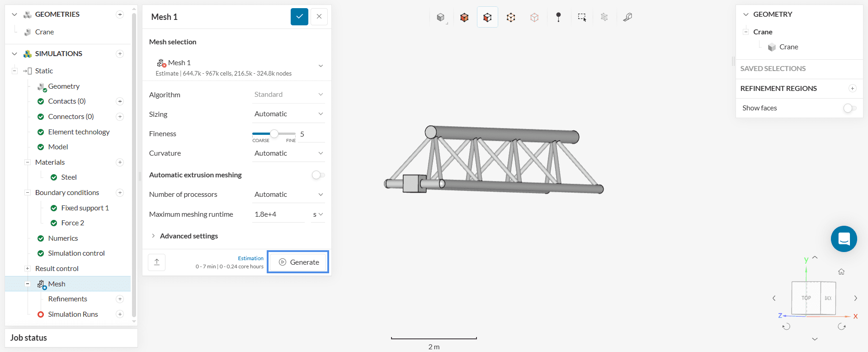Click the Fineness slider handle
This screenshot has width=868, height=352.
[x=274, y=134]
